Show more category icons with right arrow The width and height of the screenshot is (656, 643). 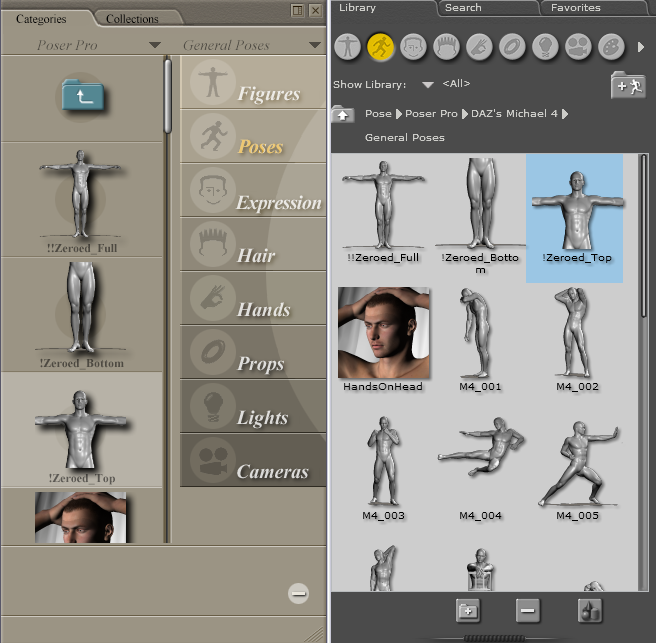click(x=641, y=47)
